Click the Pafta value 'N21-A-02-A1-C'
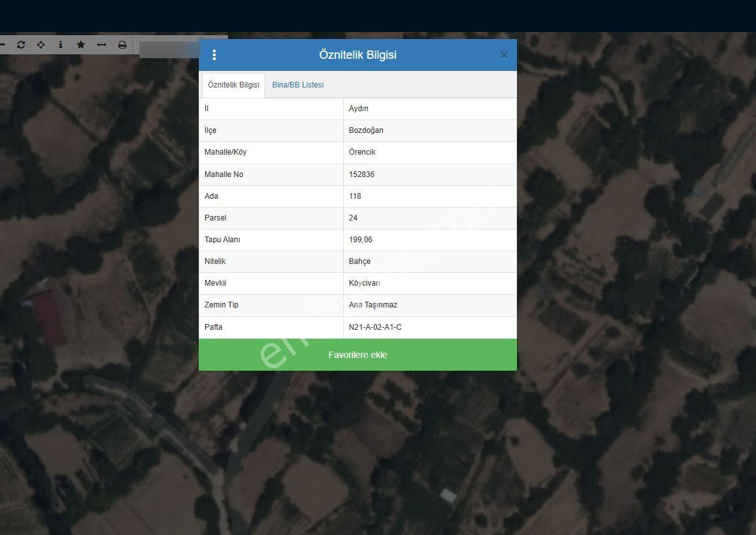Image resolution: width=756 pixels, height=535 pixels. [375, 327]
